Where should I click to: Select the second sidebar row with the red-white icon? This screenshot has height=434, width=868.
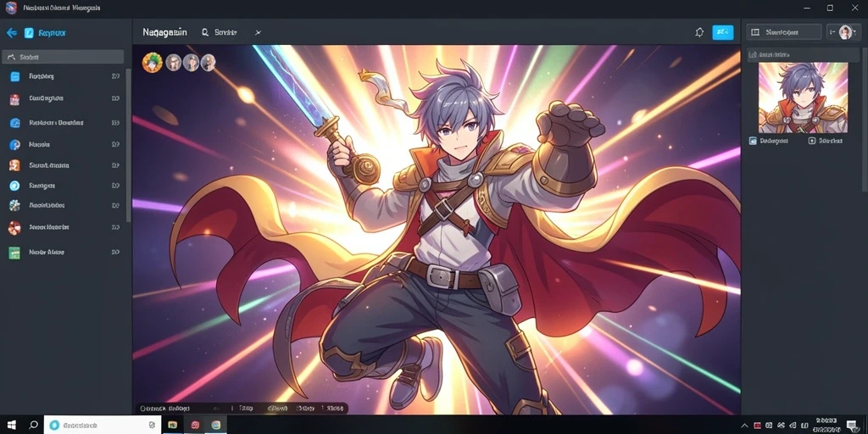tap(64, 98)
